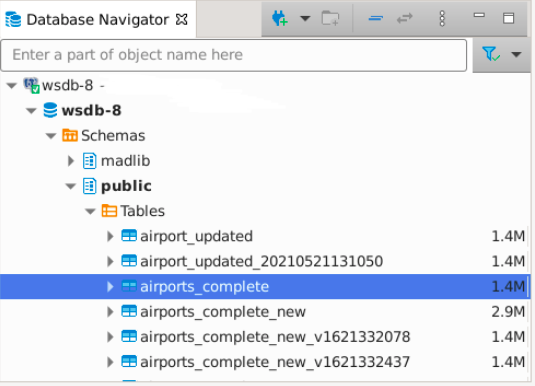Collapse the Schemas folder

click(x=51, y=136)
